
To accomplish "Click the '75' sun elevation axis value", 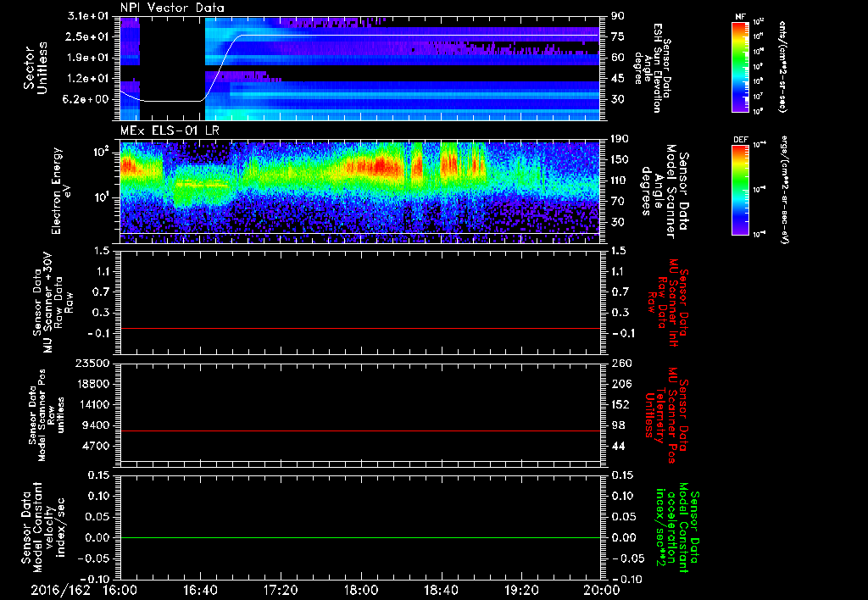I will 618,36.
